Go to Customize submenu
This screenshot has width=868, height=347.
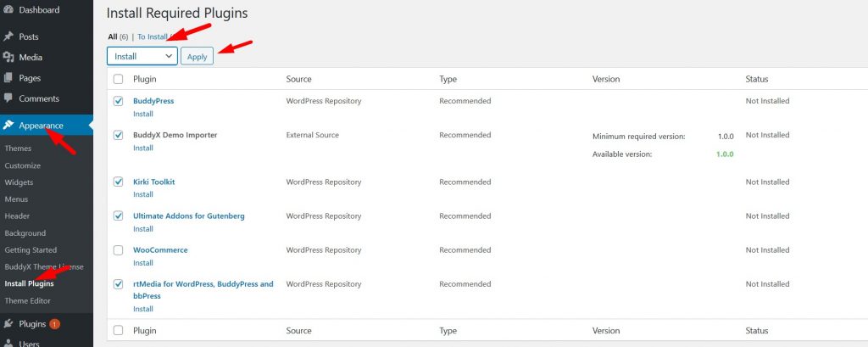tap(22, 165)
